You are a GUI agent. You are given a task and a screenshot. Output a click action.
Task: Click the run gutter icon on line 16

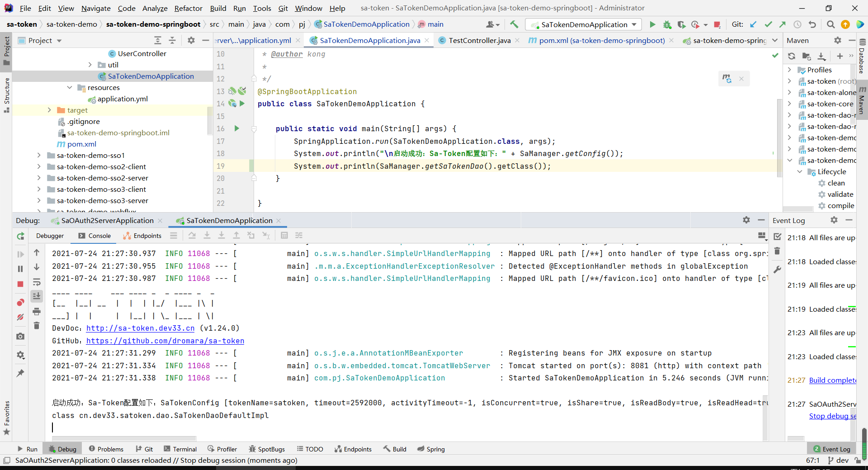[236, 128]
